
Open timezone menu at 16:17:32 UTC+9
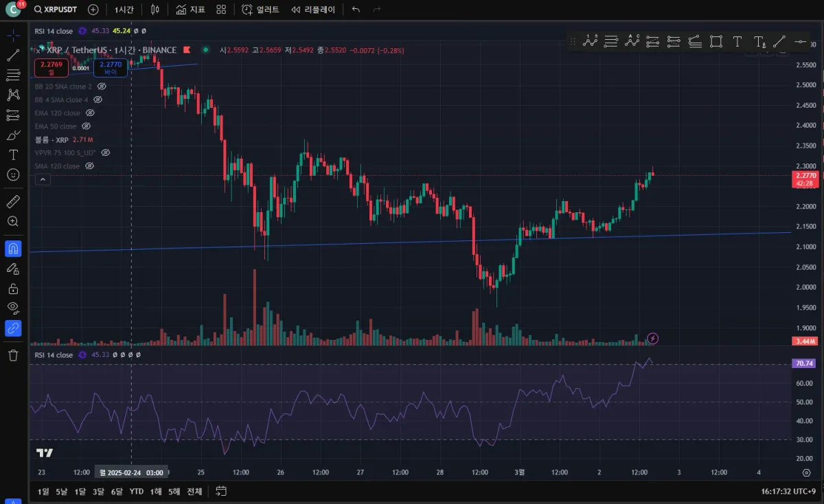tap(788, 492)
